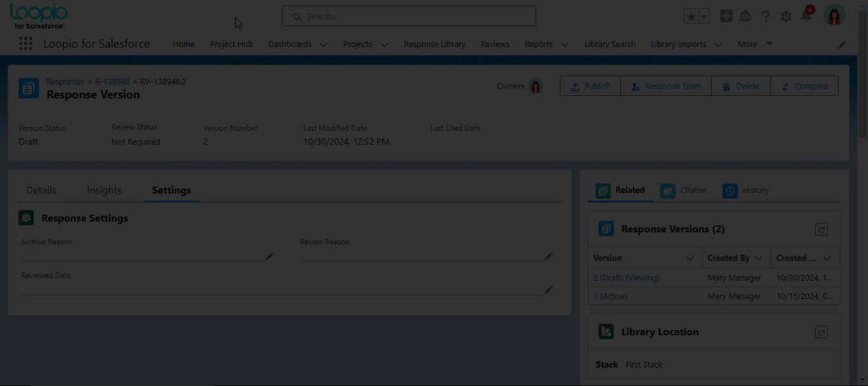Screen dimensions: 868x386
Task: Expand the Reports nav dropdown chevron
Action: click(x=564, y=44)
